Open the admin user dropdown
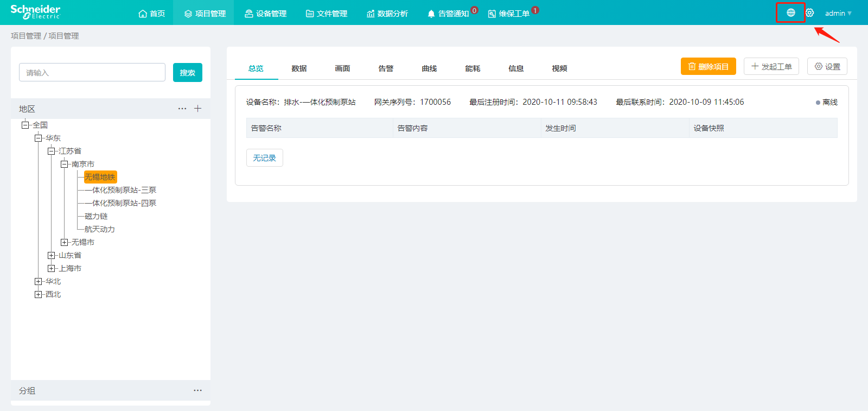This screenshot has width=868, height=411. [838, 13]
